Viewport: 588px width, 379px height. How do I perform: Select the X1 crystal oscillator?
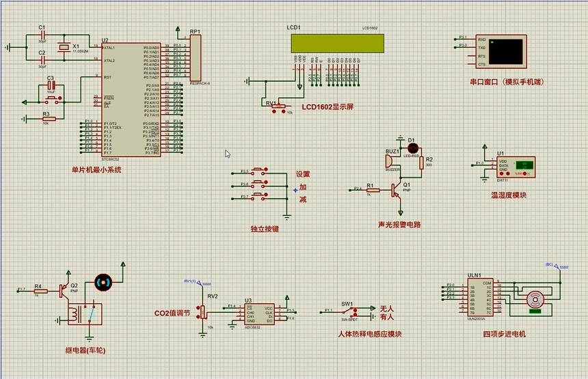[64, 47]
